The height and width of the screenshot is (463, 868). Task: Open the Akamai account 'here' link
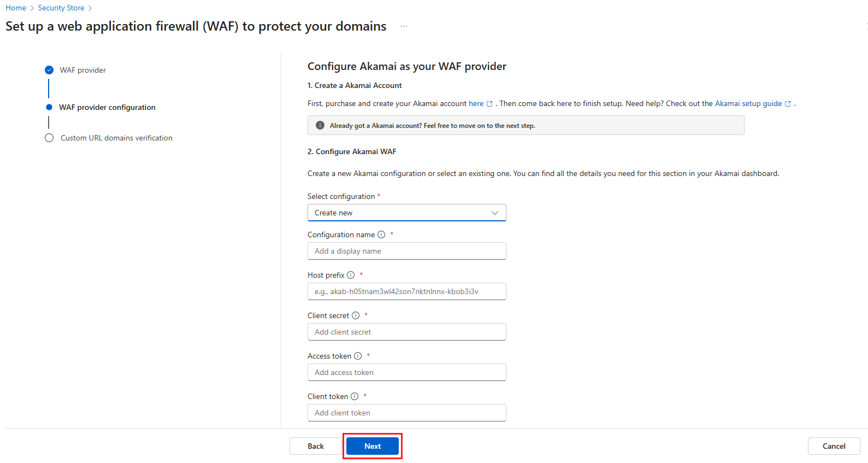[476, 103]
